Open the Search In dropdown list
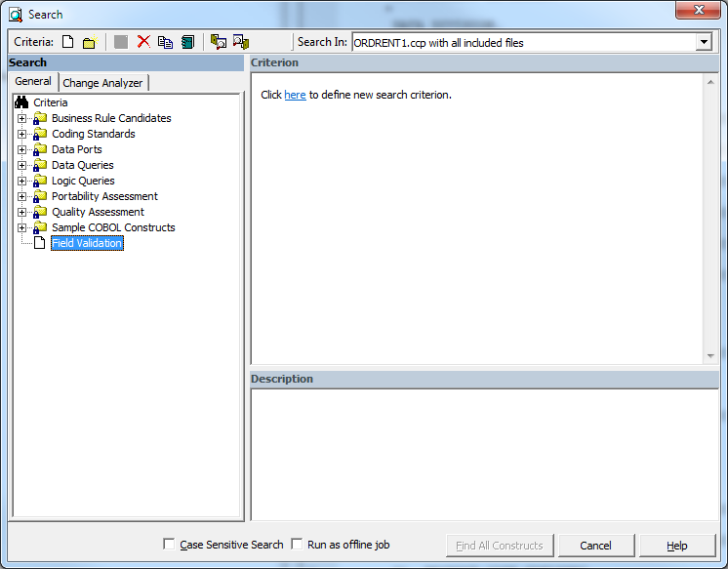728x569 pixels. coord(703,43)
